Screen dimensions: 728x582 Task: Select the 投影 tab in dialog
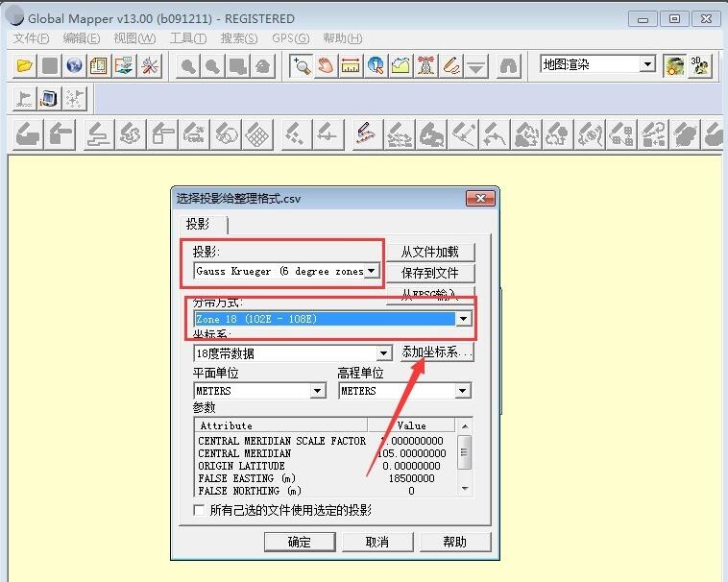[x=203, y=224]
